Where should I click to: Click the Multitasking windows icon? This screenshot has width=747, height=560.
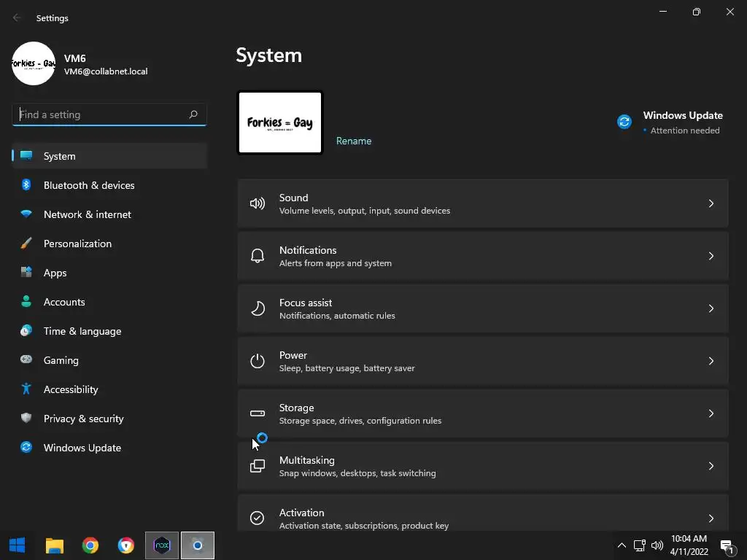[258, 466]
